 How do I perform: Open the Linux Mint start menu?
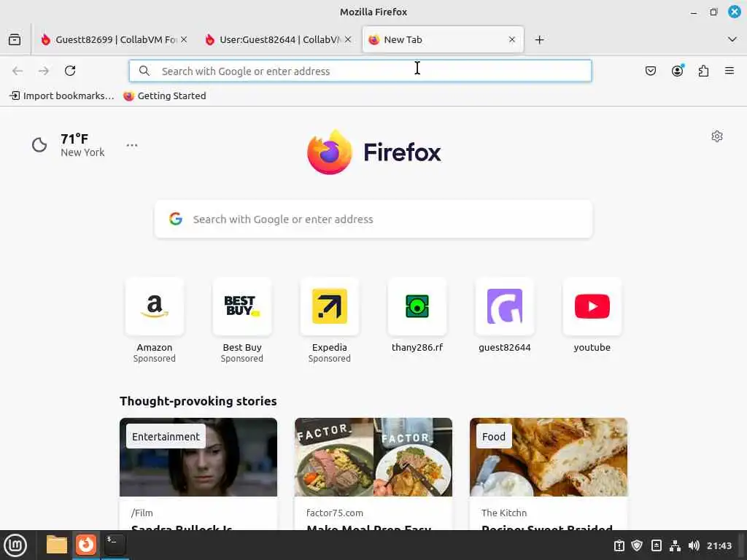pyautogui.click(x=15, y=545)
